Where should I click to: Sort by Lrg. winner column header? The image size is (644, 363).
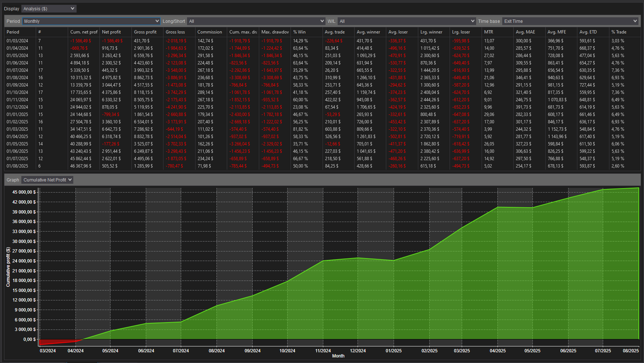[434, 32]
